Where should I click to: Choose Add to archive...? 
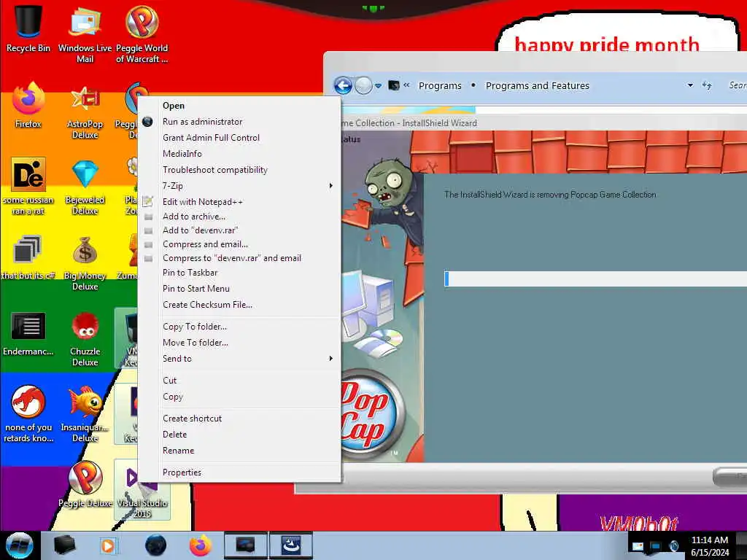(194, 216)
